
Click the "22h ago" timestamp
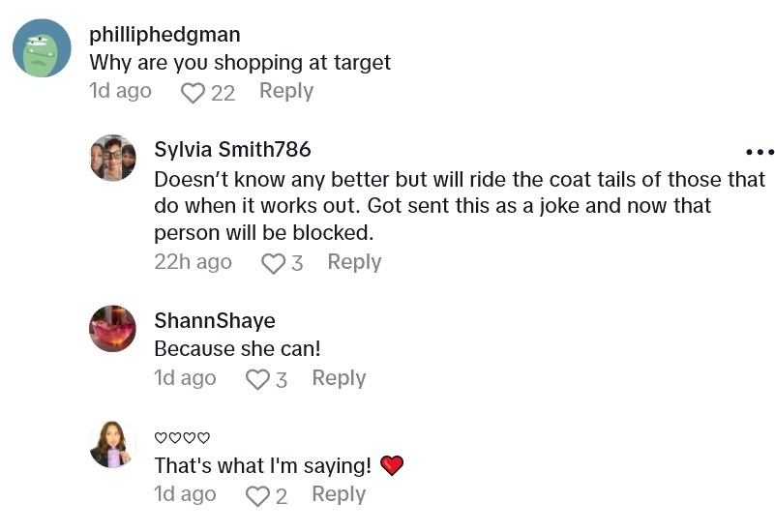click(x=193, y=262)
